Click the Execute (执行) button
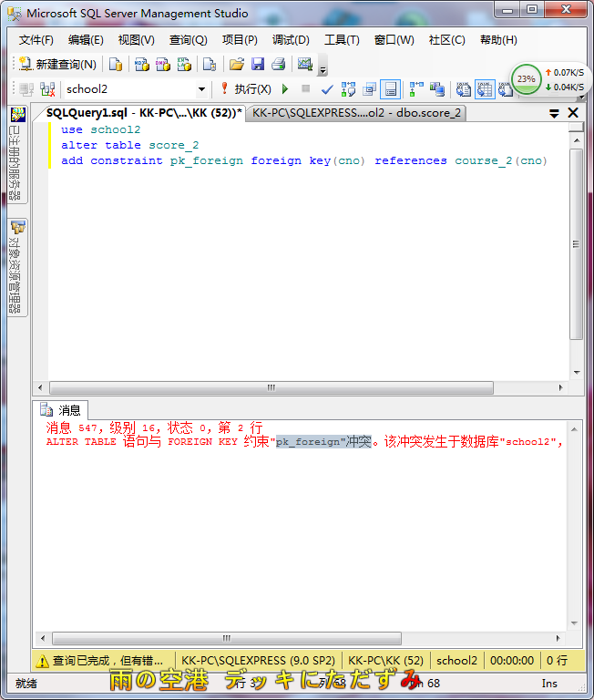 (x=246, y=89)
